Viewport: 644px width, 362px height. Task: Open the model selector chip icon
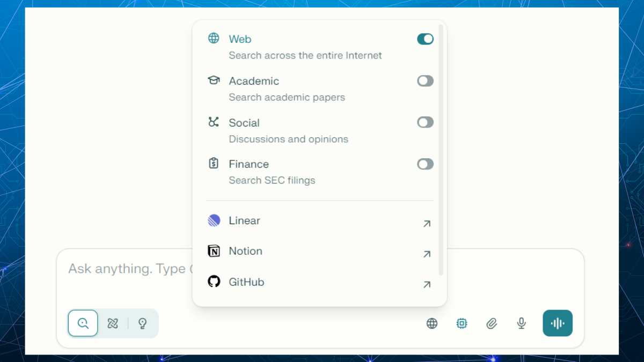pos(462,323)
